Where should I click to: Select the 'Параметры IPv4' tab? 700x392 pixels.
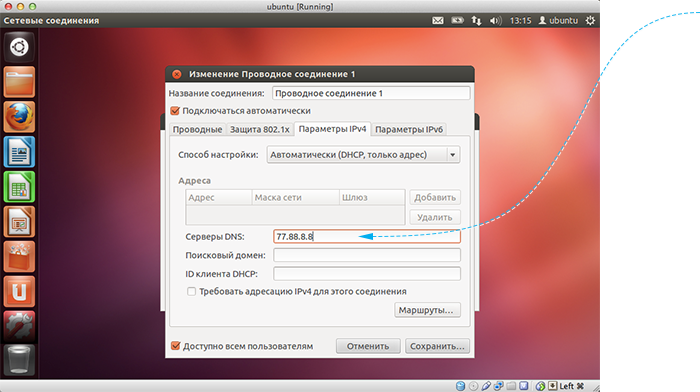(333, 129)
